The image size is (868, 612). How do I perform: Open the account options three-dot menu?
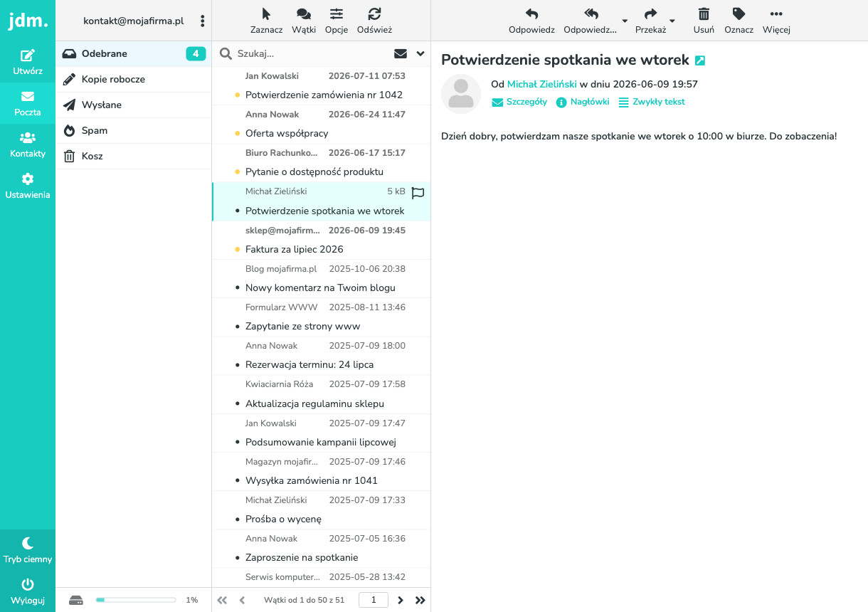point(203,21)
